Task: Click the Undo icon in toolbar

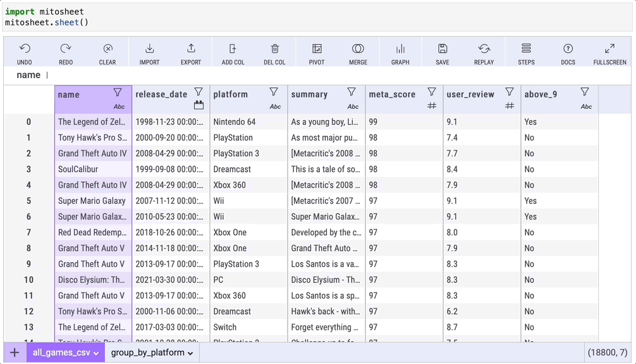Action: [x=25, y=49]
